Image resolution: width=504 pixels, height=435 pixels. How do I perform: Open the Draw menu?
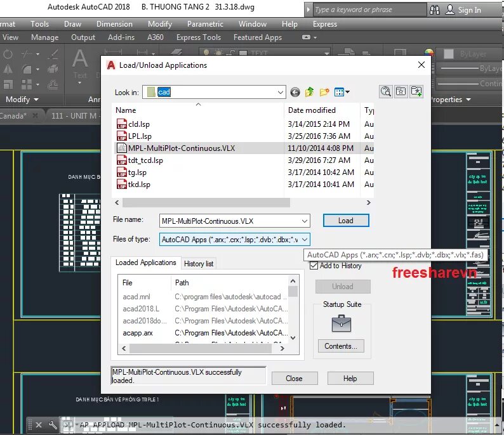click(x=72, y=24)
